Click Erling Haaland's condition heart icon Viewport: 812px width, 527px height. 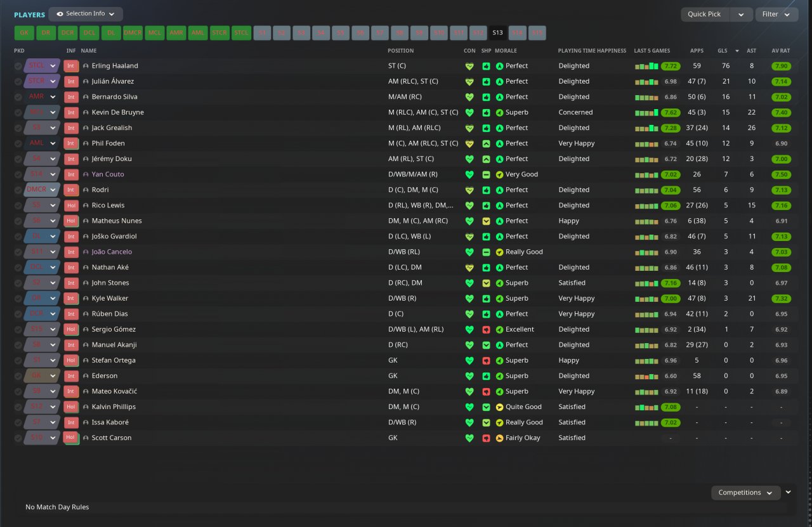coord(469,66)
